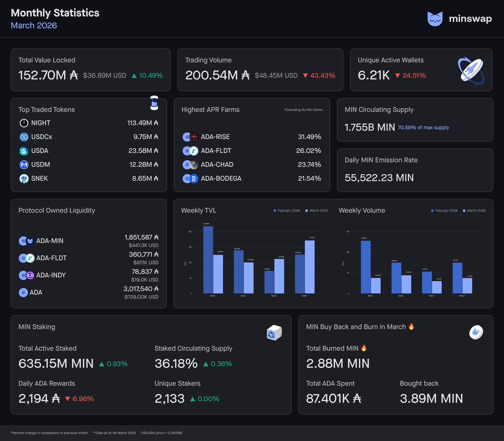504x441 pixels.
Task: Click the red down arrow beside 6.96%
Action: click(67, 399)
